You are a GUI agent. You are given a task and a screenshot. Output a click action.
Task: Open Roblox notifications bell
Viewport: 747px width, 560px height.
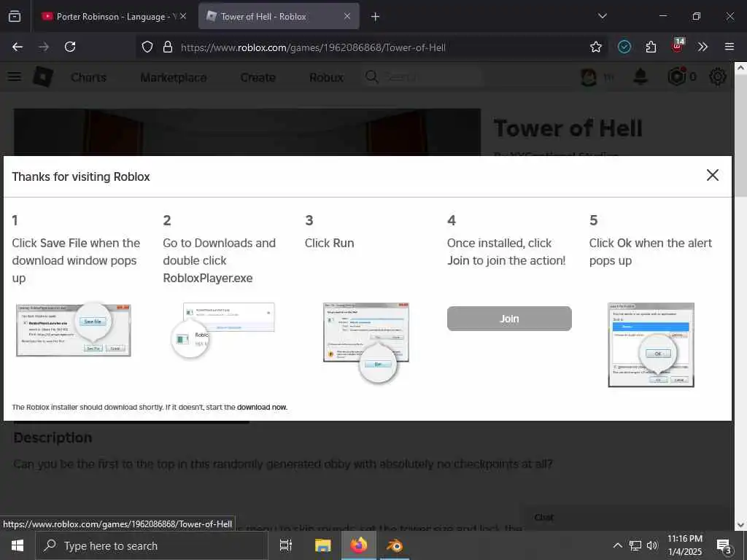pyautogui.click(x=640, y=76)
